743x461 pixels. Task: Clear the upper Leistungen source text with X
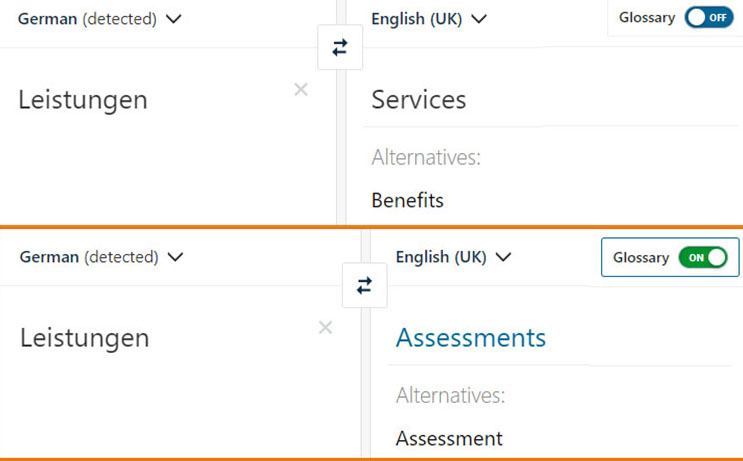click(x=301, y=89)
